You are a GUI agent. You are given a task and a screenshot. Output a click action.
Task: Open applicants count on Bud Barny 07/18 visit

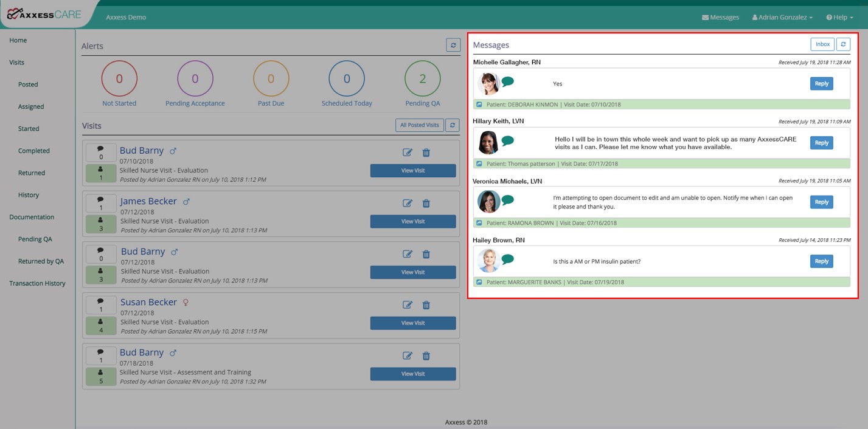tap(101, 377)
